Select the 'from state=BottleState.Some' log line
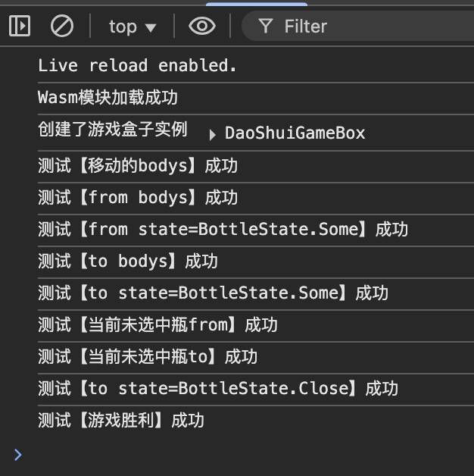 [x=223, y=230]
